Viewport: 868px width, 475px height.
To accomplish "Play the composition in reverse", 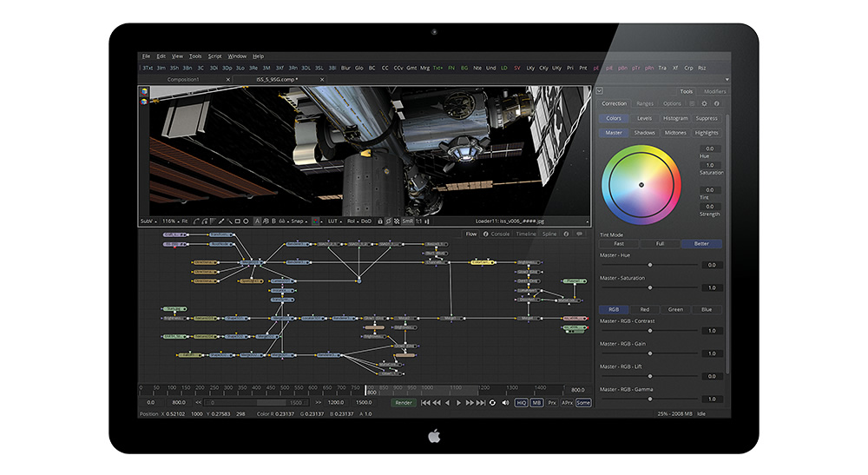I will 447,402.
